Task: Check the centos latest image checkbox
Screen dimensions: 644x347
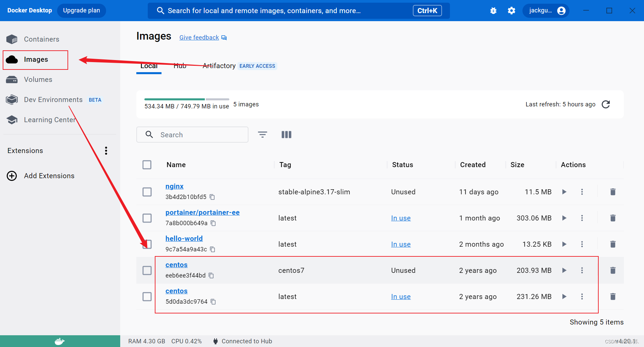Action: [x=147, y=297]
